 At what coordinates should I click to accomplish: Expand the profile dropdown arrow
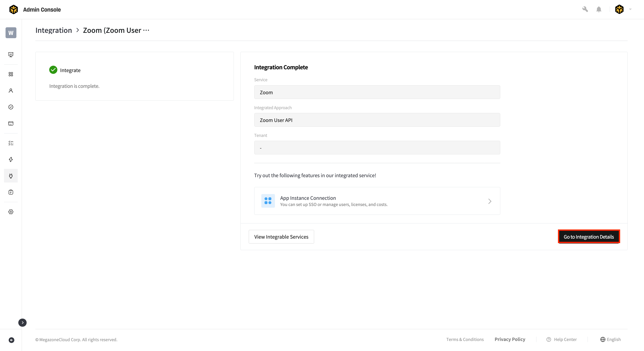pyautogui.click(x=630, y=9)
